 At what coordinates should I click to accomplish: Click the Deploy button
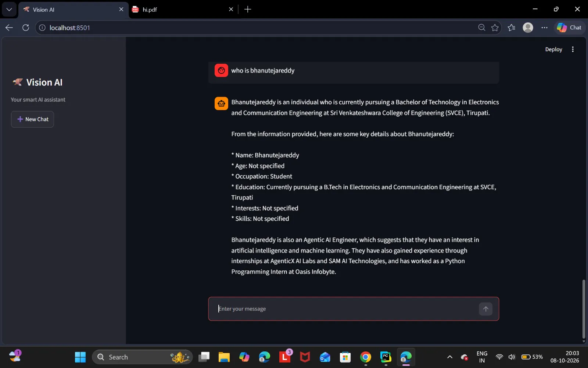pos(553,49)
